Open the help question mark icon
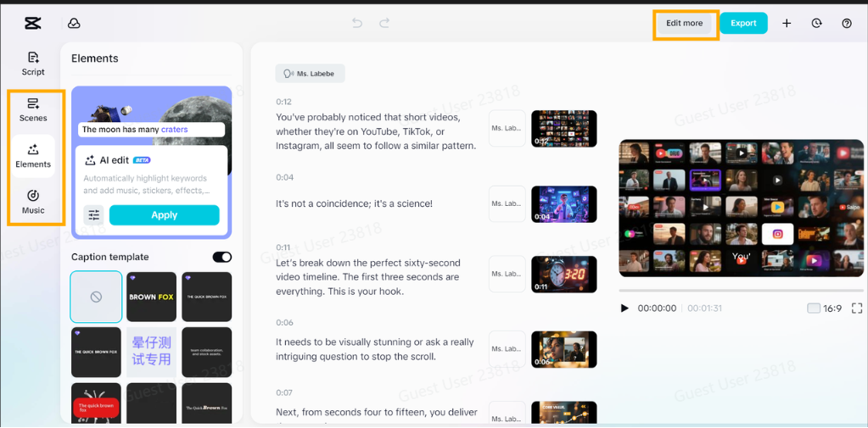This screenshot has width=868, height=428. [846, 24]
